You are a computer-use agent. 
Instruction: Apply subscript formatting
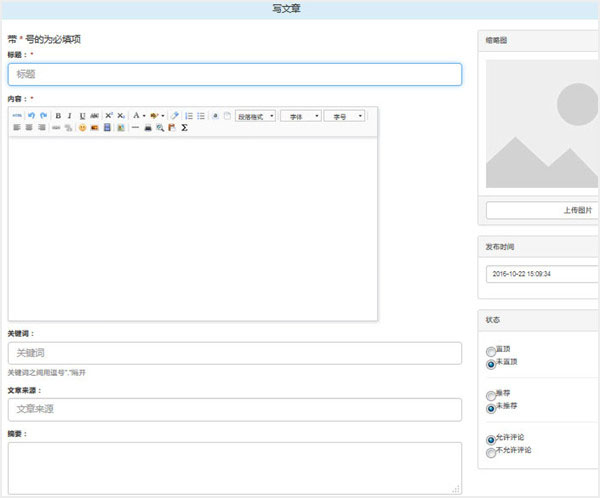click(121, 116)
